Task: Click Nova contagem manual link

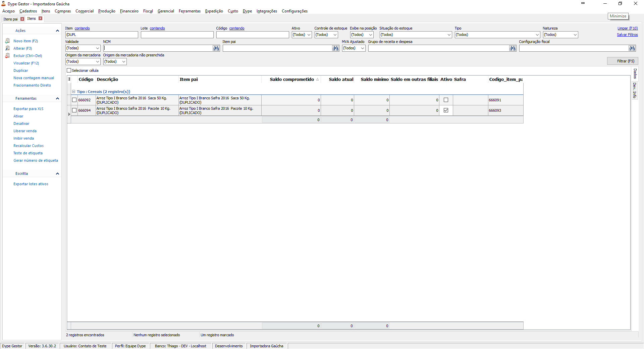Action: pyautogui.click(x=34, y=78)
